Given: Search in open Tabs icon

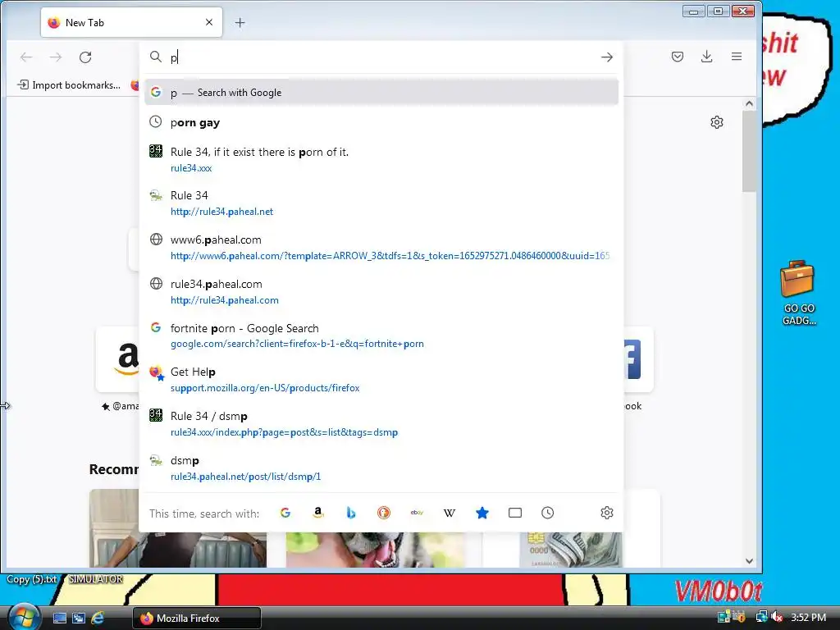Looking at the screenshot, I should [x=515, y=513].
